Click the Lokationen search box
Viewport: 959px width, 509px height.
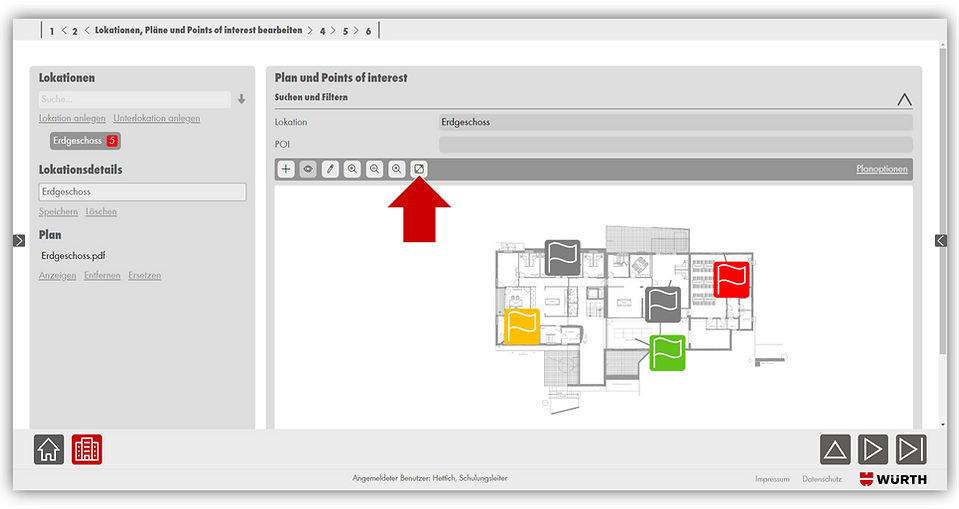coord(135,99)
